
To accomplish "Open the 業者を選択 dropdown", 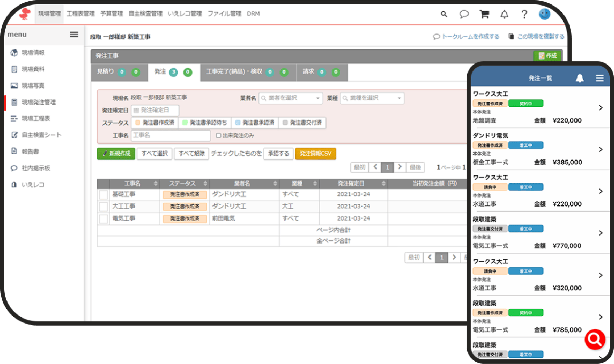I will point(290,98).
